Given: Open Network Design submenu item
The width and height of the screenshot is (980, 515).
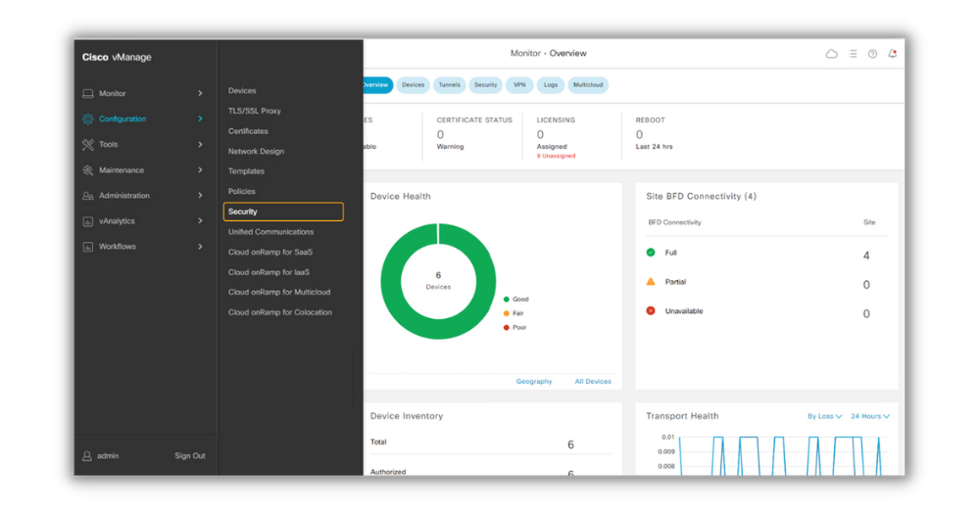Looking at the screenshot, I should tap(256, 152).
